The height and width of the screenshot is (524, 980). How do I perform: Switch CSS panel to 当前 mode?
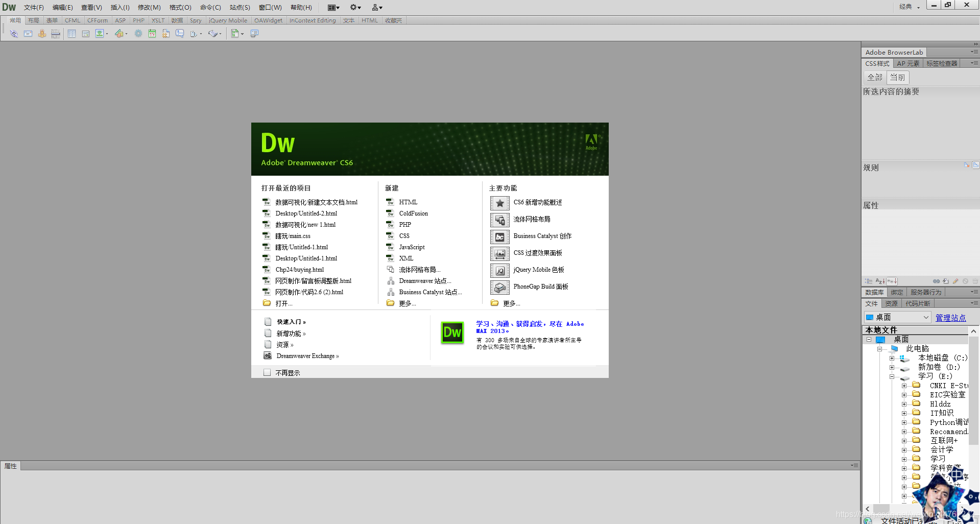(898, 77)
